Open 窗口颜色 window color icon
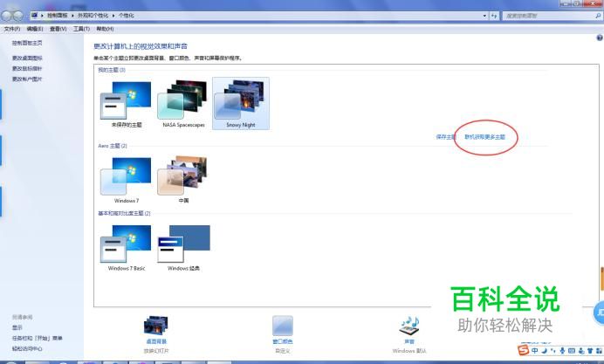Screen dimensions: 604x364 point(283,326)
